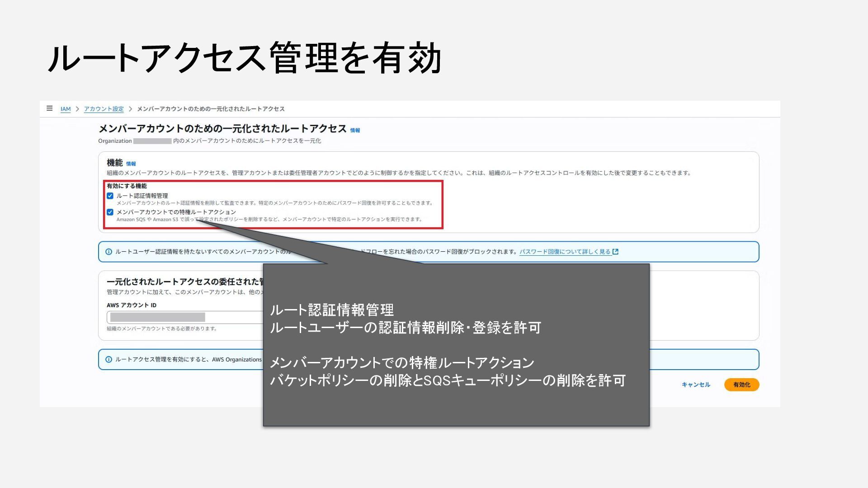The image size is (868, 488).
Task: Click the AWS アカウント ID input field
Action: [185, 317]
